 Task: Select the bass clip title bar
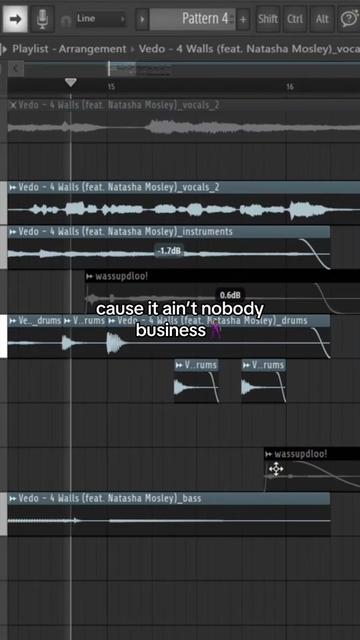(169, 498)
